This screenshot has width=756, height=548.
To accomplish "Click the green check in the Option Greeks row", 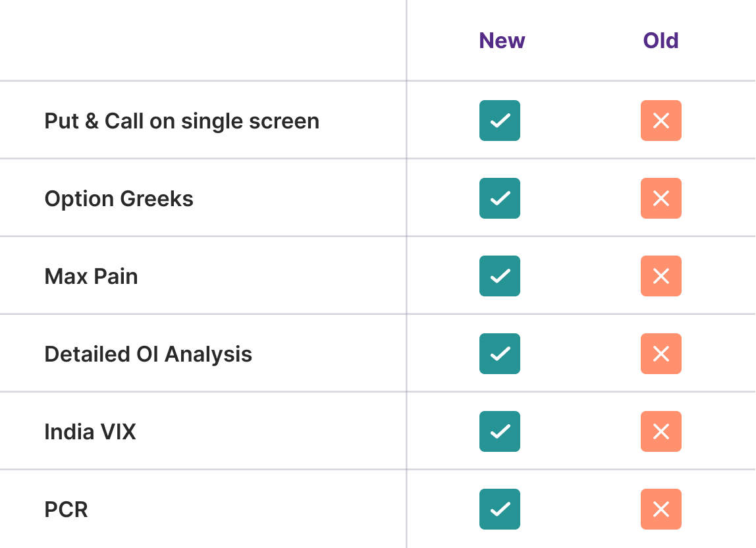I will tap(499, 198).
